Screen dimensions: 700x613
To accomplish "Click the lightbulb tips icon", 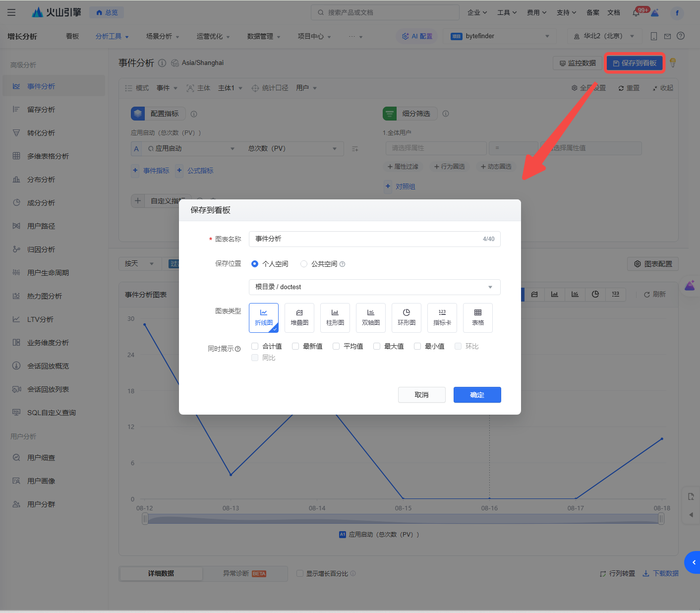I will [x=673, y=62].
